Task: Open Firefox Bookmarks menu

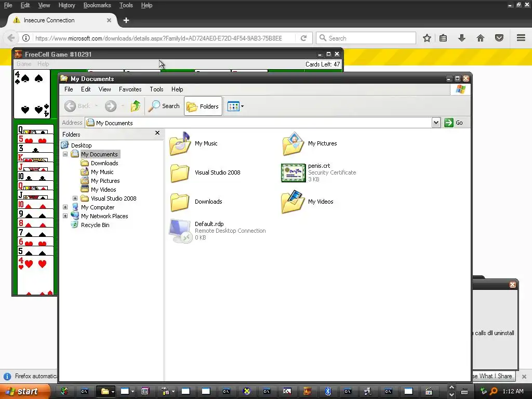Action: tap(97, 5)
